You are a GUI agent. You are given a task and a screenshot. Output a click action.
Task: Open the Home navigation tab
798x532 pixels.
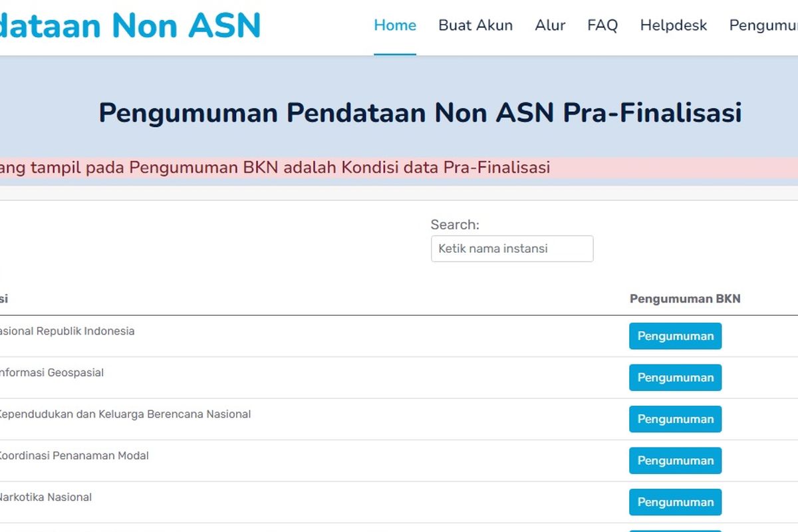pyautogui.click(x=394, y=26)
